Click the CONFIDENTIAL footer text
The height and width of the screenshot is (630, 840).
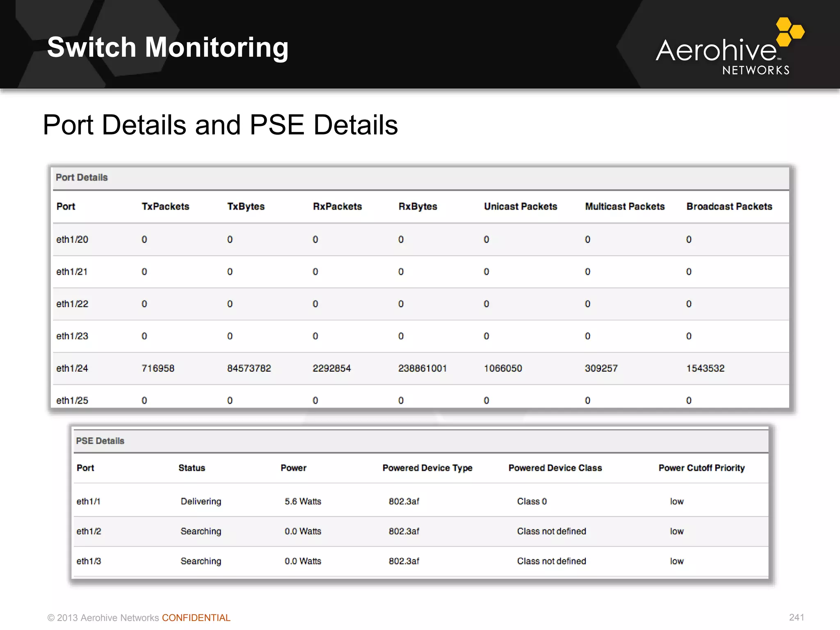[196, 618]
